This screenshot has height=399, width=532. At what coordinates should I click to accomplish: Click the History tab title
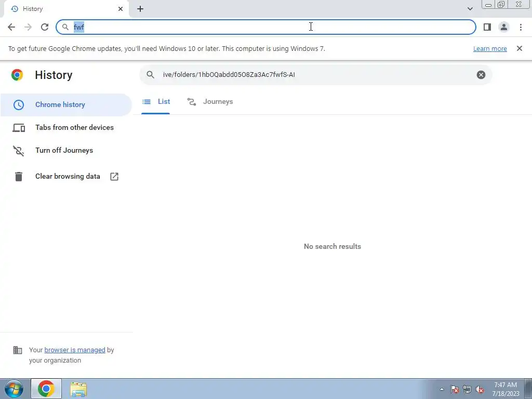pos(33,9)
